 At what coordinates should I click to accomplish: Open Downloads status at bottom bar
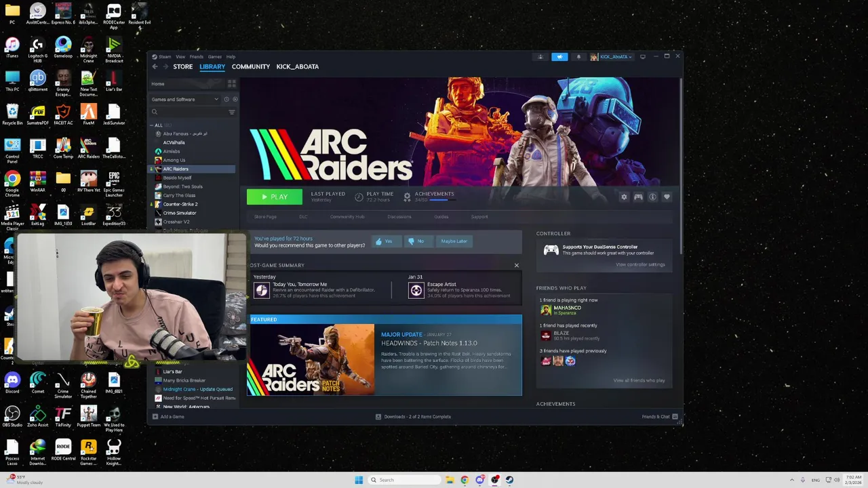414,417
